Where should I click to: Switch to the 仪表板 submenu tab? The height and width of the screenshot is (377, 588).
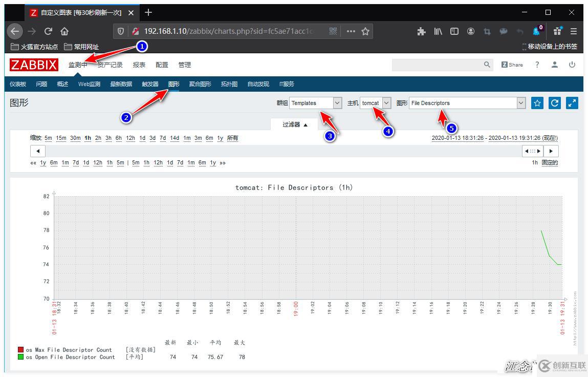click(x=17, y=83)
